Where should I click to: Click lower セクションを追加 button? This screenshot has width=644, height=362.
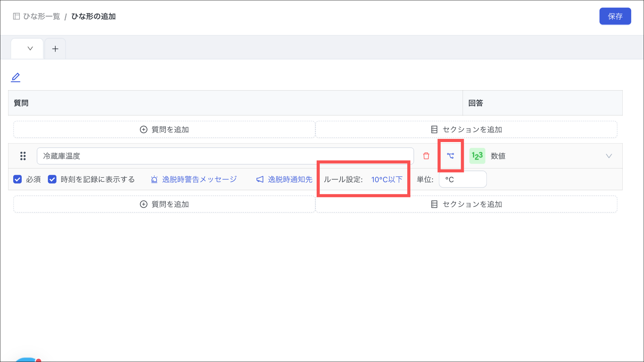pos(466,204)
